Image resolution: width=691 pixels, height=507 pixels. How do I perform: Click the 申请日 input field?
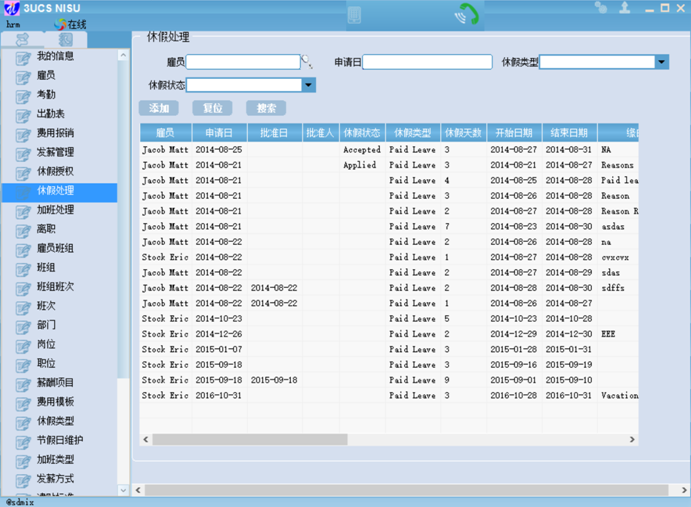click(x=427, y=62)
